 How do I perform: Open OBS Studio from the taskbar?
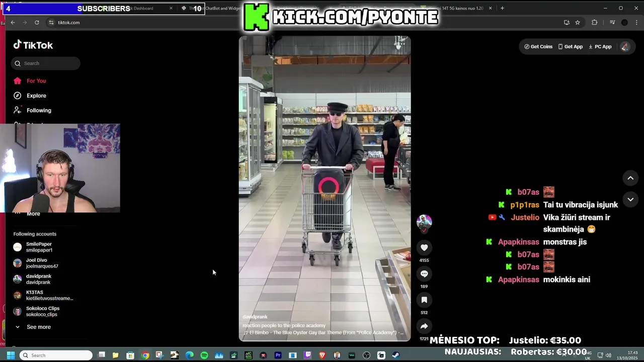click(x=366, y=355)
